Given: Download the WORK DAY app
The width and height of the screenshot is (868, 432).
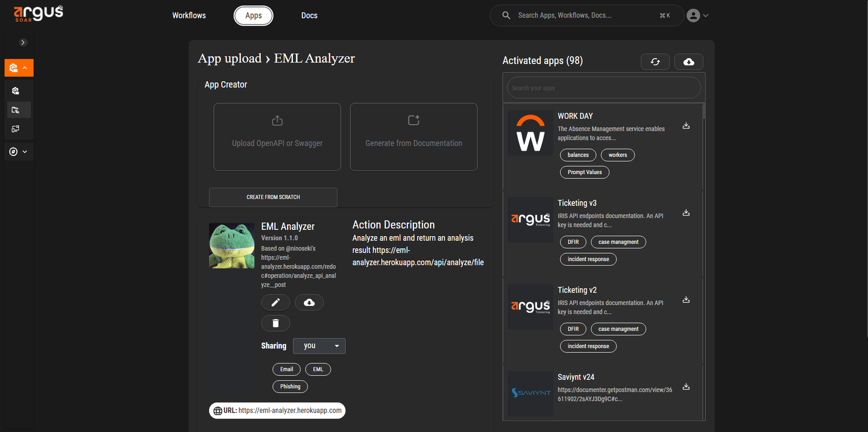Looking at the screenshot, I should click(686, 126).
